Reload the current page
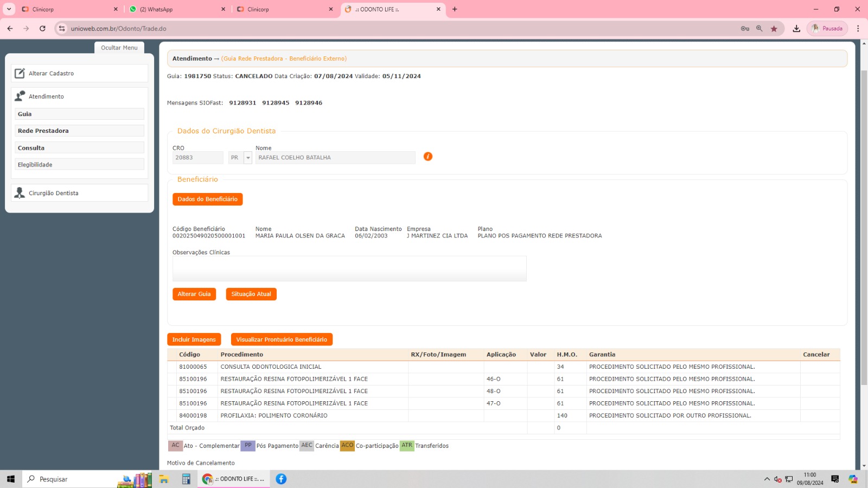Viewport: 868px width, 488px height. coord(42,29)
